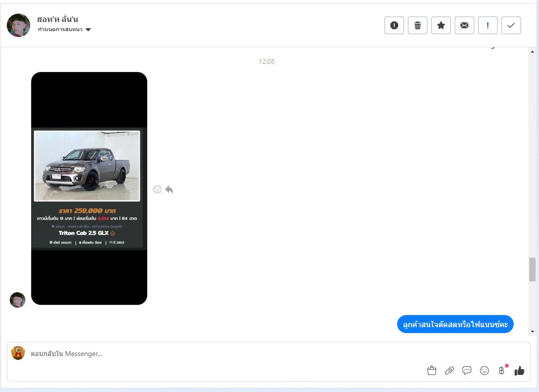Open the shopping bag products icon
539x392 pixels.
coord(431,371)
